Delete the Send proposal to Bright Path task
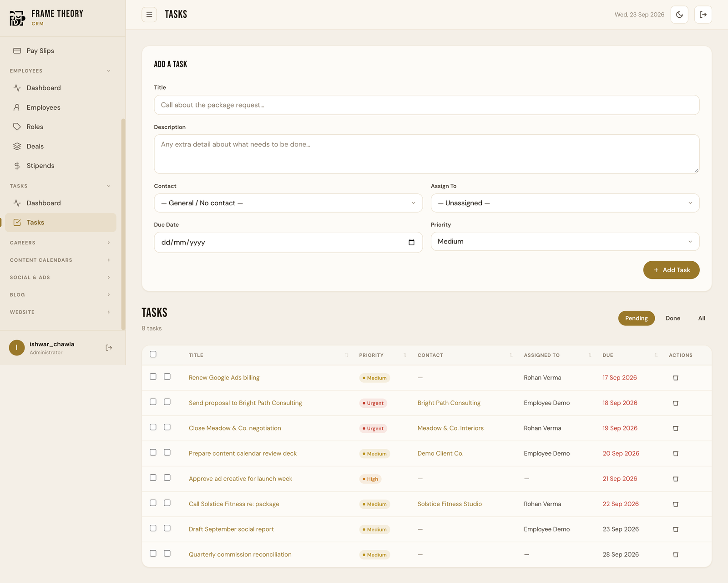The width and height of the screenshot is (728, 583). tap(676, 403)
